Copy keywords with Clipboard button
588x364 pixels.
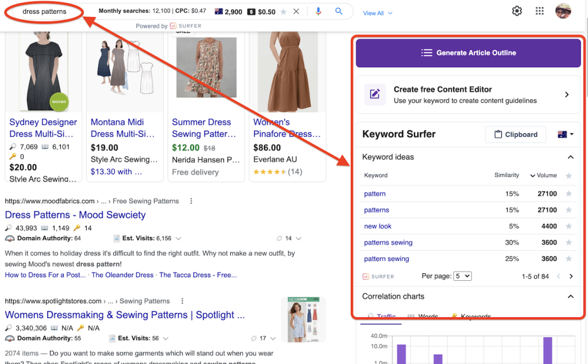click(x=515, y=134)
